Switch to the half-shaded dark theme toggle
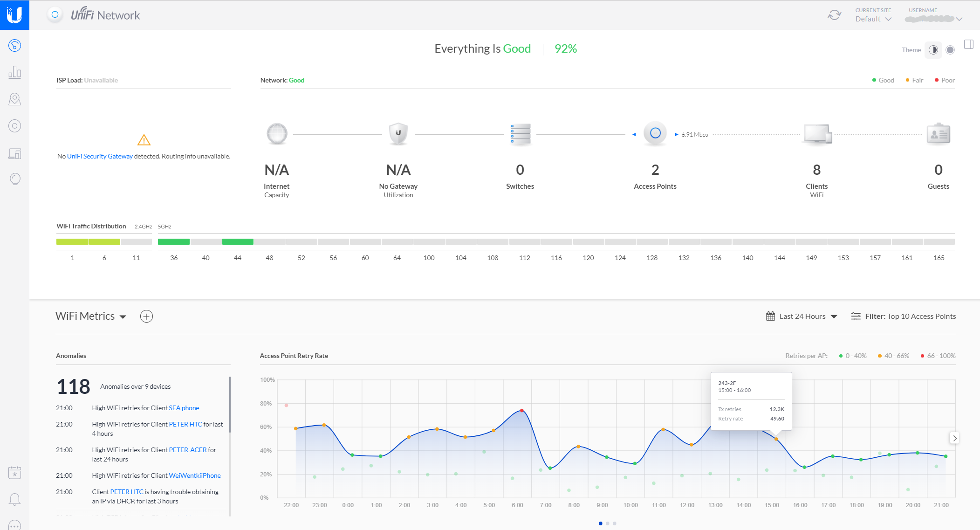Viewport: 980px width, 530px height. coord(933,50)
